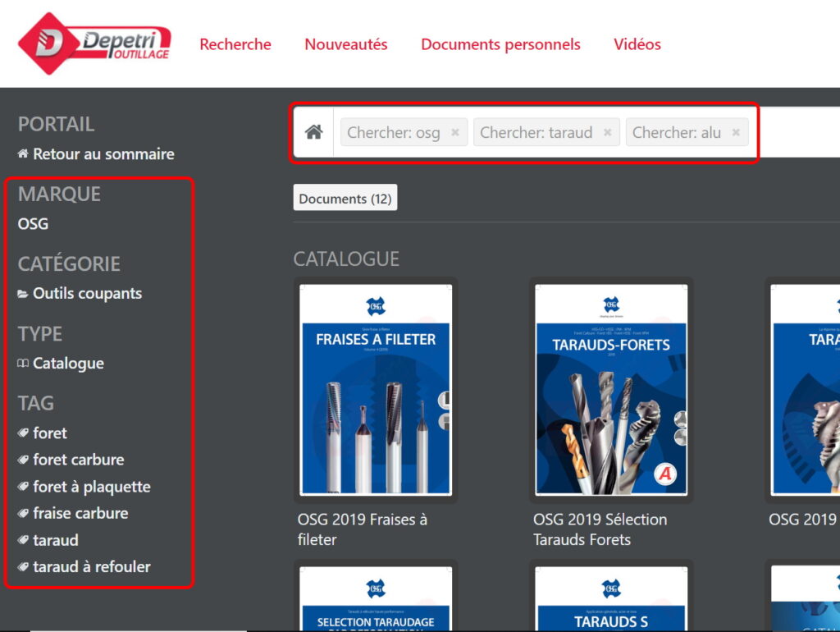This screenshot has height=632, width=840.
Task: Open the Tarauds S catalogue cover
Action: (x=611, y=599)
